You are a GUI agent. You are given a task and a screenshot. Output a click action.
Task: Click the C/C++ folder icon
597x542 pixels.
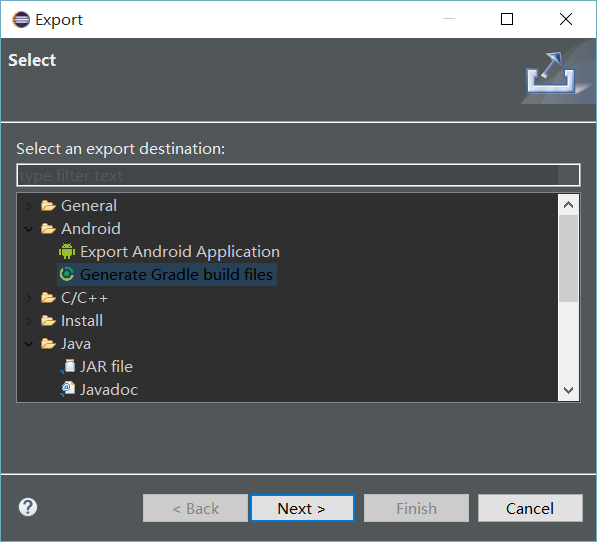48,298
